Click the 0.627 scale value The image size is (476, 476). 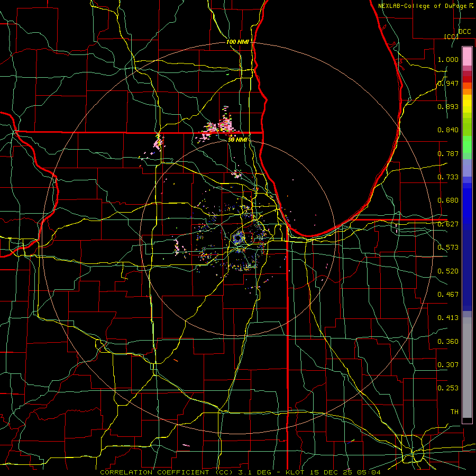[x=448, y=224]
